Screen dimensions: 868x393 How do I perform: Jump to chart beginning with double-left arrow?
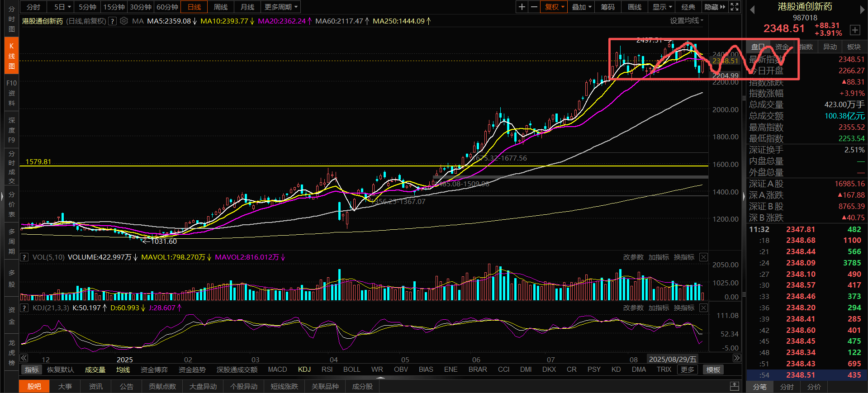coord(24,358)
